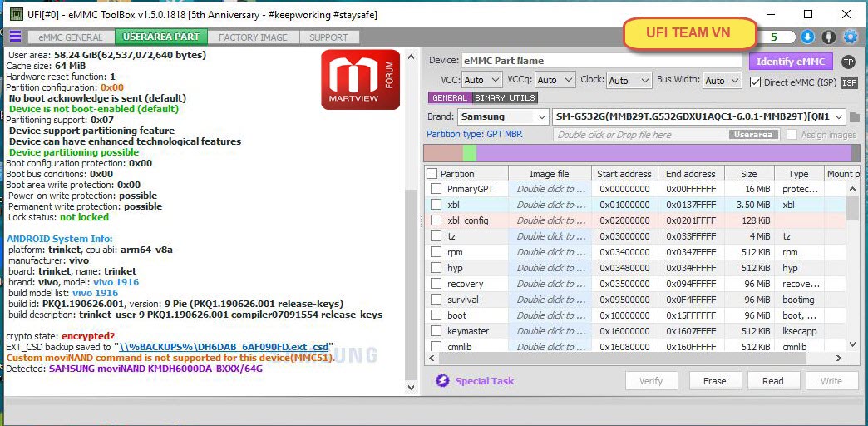Click the green segment of the partition map

click(470, 153)
